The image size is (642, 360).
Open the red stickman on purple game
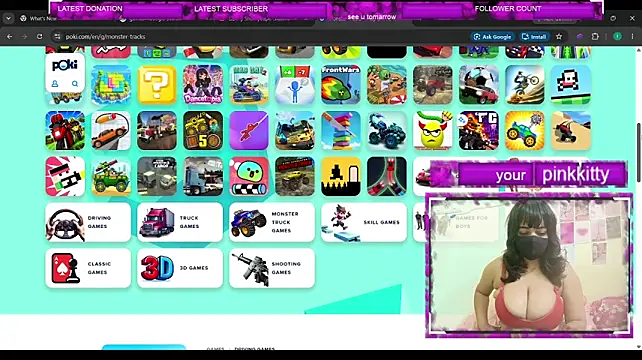249,130
